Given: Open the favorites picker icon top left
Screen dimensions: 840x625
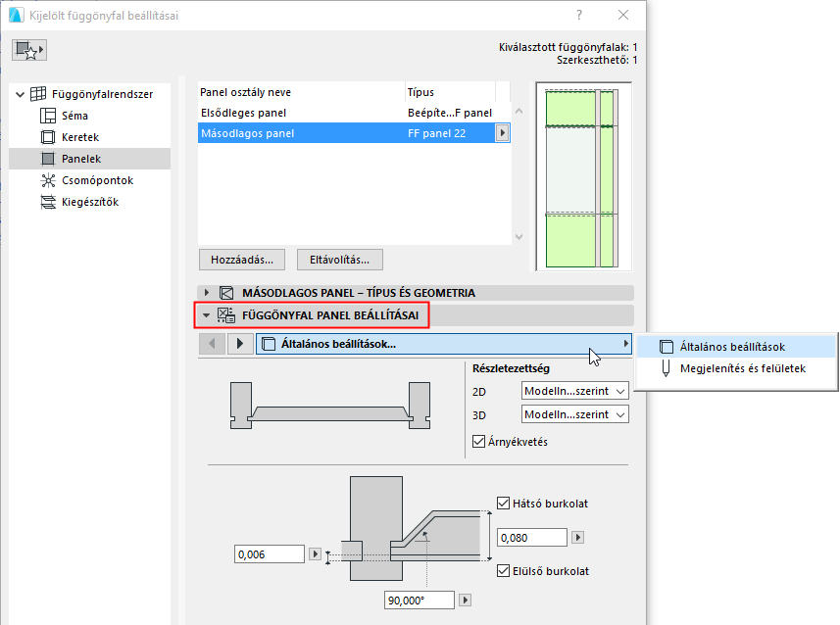Looking at the screenshot, I should click(28, 49).
